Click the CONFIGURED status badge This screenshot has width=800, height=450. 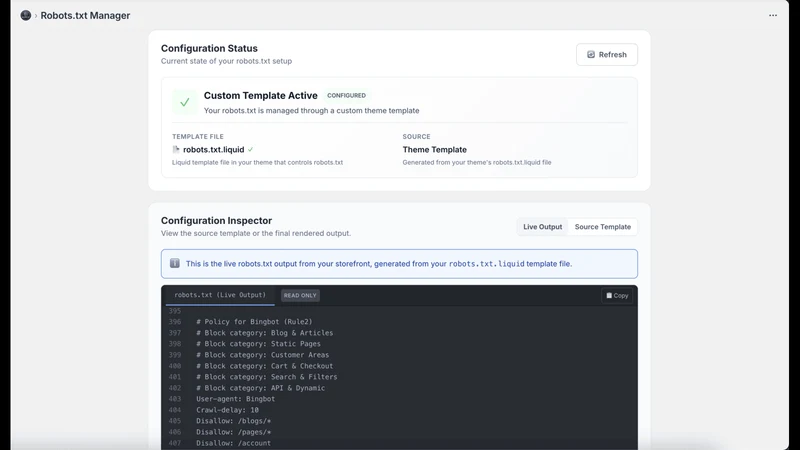click(x=346, y=95)
